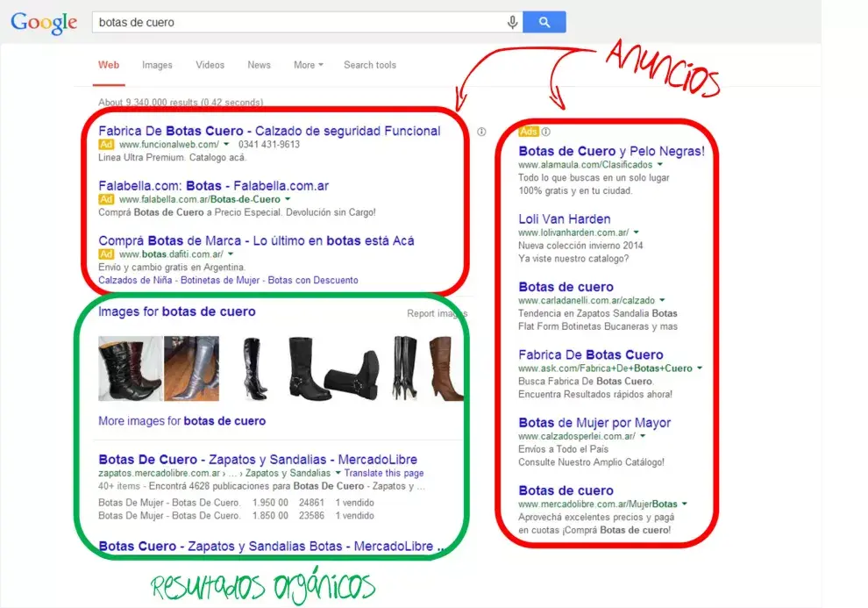Click the Google logo
Screen dimensions: 868x608
45,22
